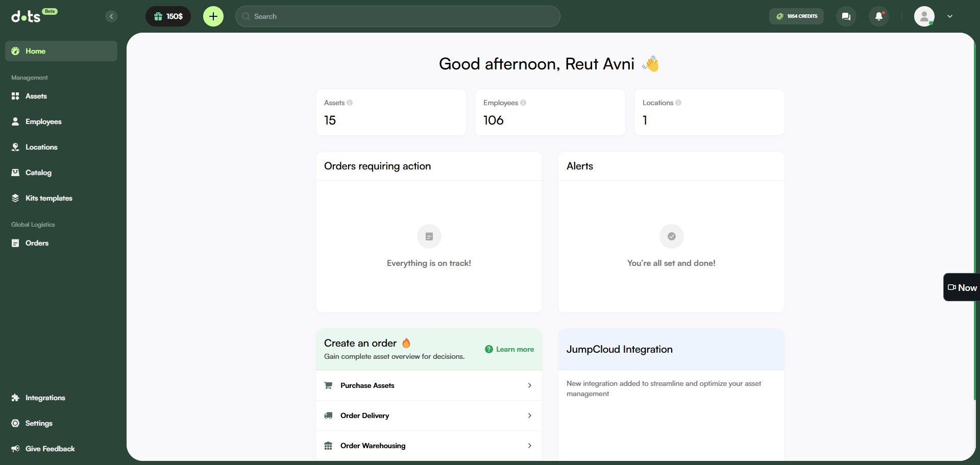Click the Now video widget

962,287
